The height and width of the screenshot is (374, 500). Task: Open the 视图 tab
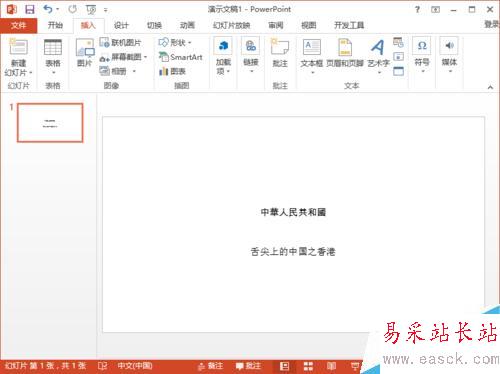click(x=308, y=25)
